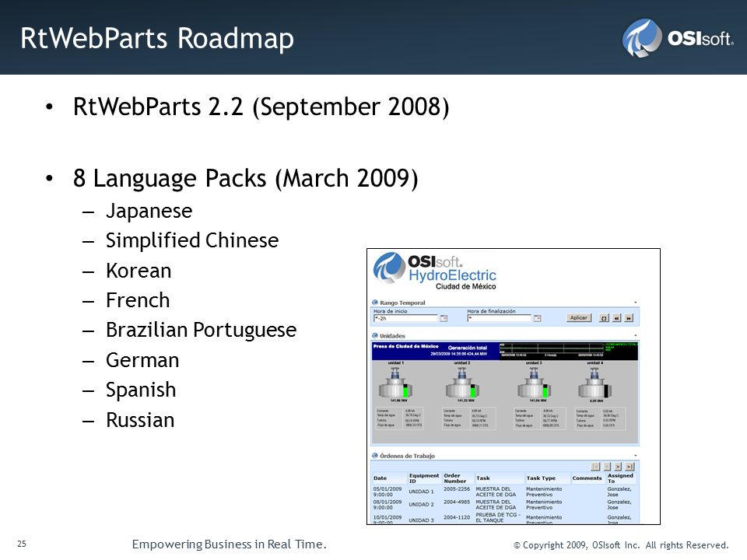Focus the Hora de finalización input field
The image size is (747, 560).
pos(500,318)
